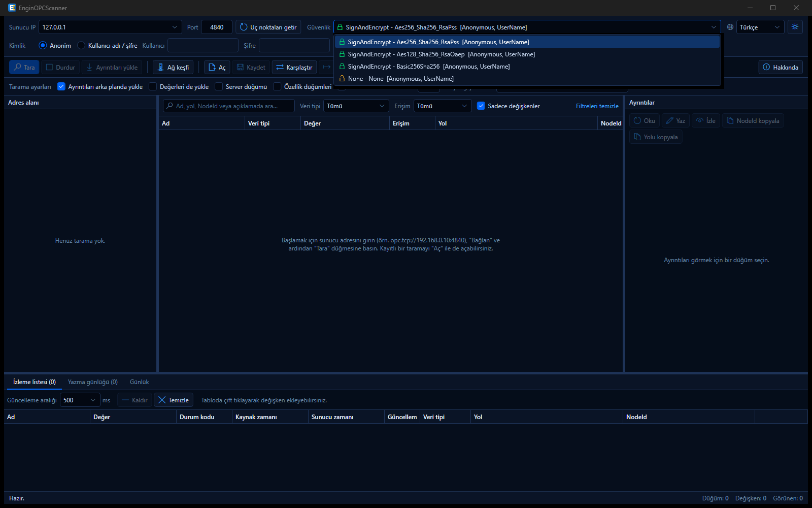Image resolution: width=812 pixels, height=508 pixels.
Task: Open Güncelleme aralığı 500 dropdown
Action: tap(80, 400)
